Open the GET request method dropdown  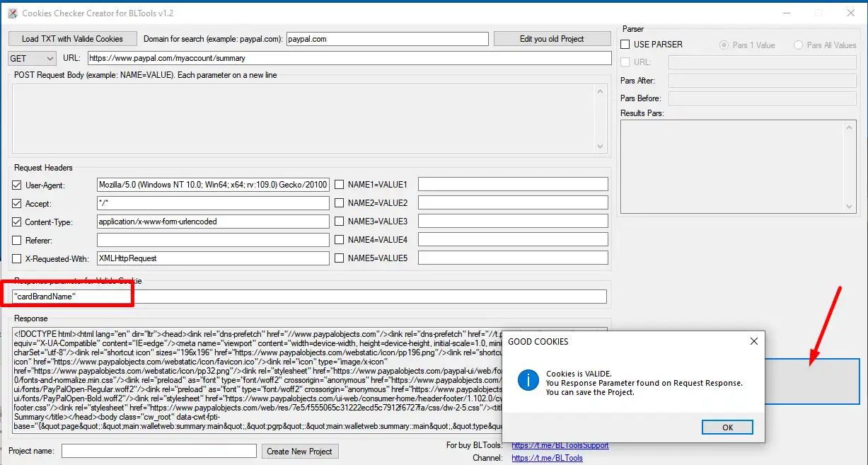[33, 58]
